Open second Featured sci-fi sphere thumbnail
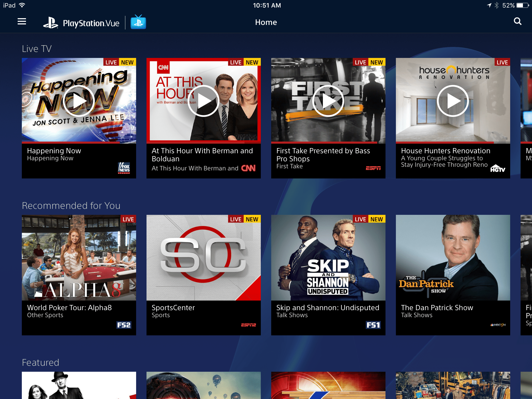 click(204, 385)
